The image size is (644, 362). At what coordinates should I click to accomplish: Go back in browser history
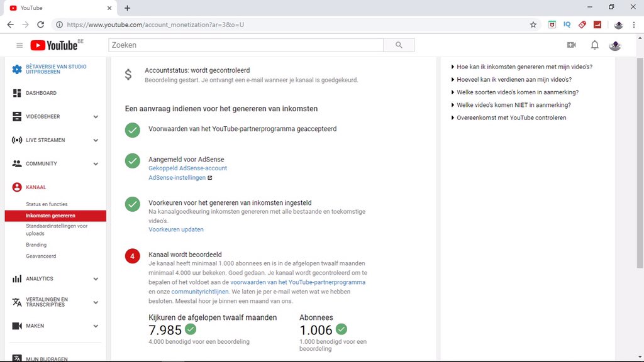coord(10,25)
